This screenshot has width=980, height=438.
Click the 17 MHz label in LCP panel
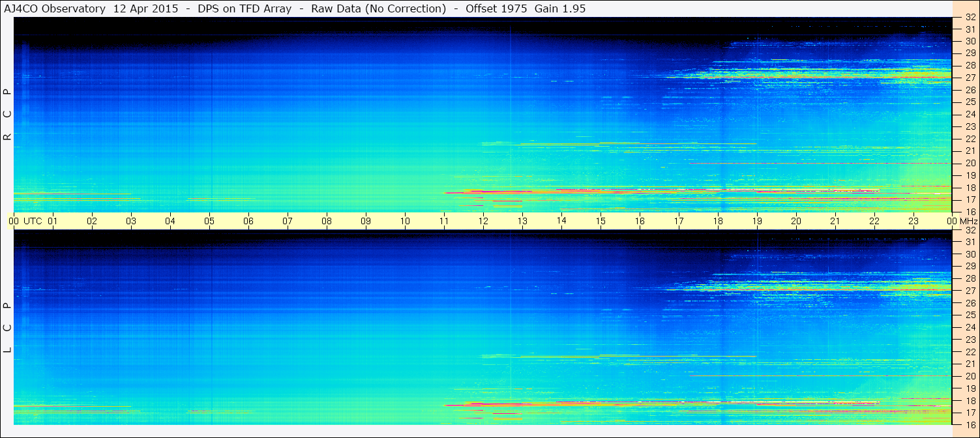[x=970, y=413]
